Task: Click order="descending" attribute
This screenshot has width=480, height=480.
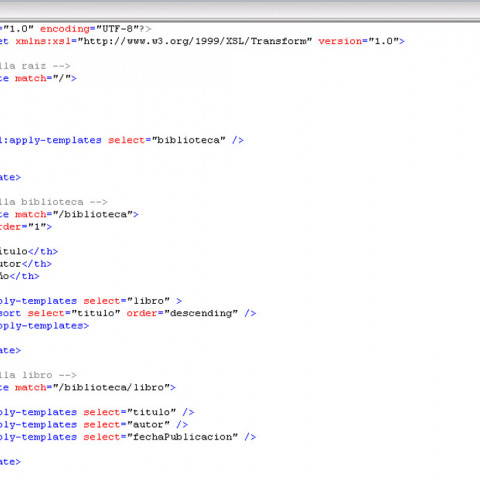Action: (x=182, y=313)
